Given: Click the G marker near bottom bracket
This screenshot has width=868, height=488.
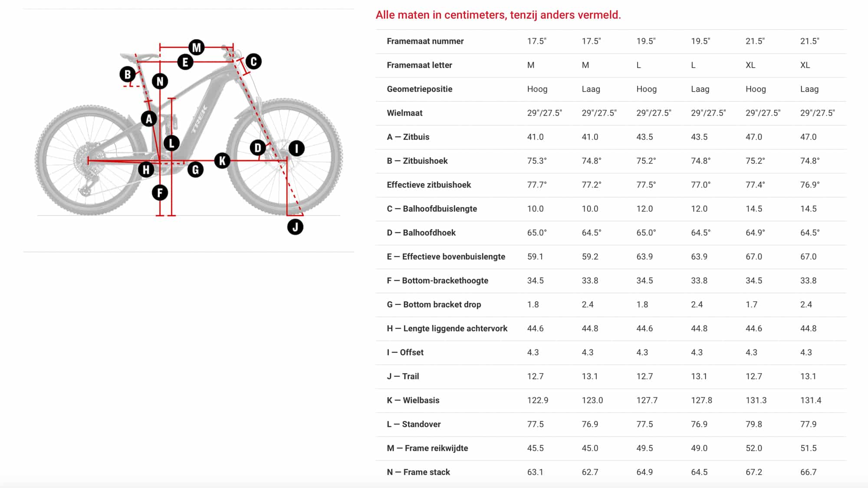Looking at the screenshot, I should 195,170.
